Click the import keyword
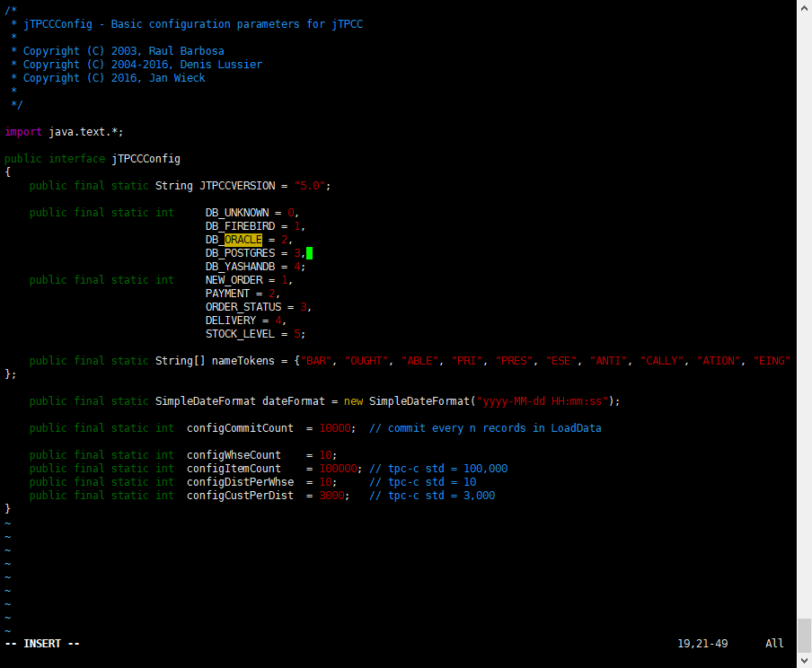Screen dimensions: 812x668 23,132
